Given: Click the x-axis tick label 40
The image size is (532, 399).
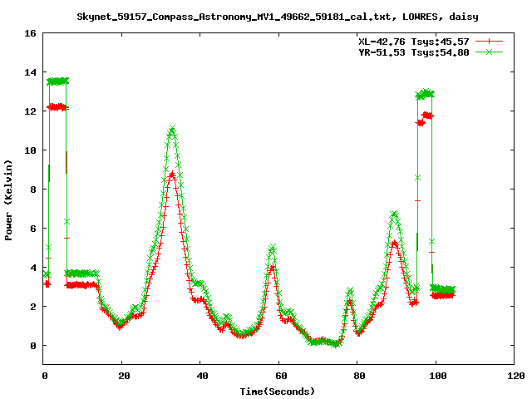Looking at the screenshot, I should (203, 376).
